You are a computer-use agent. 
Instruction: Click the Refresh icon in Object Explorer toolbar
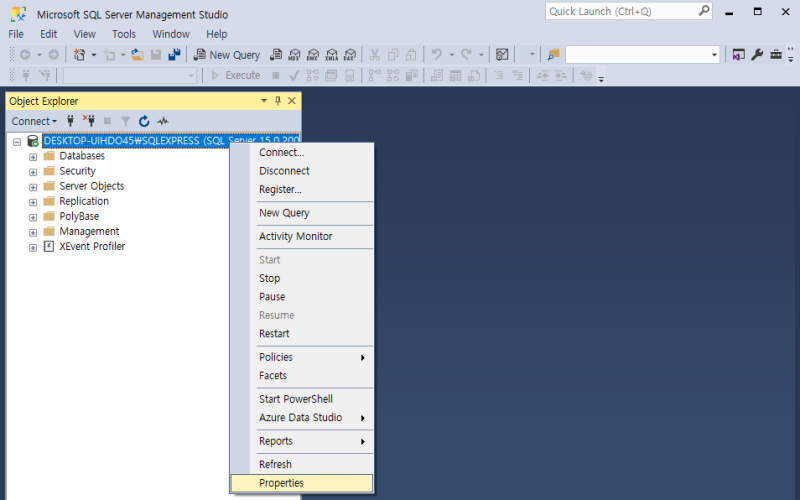click(x=144, y=121)
